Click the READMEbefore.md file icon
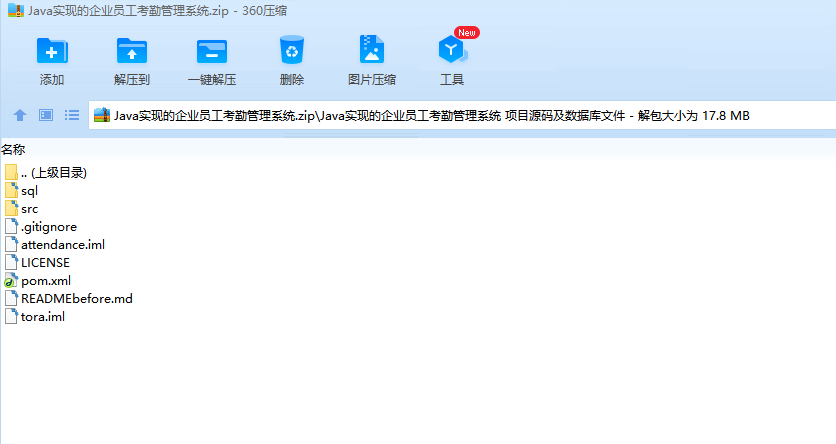The height and width of the screenshot is (444, 836). tap(11, 298)
